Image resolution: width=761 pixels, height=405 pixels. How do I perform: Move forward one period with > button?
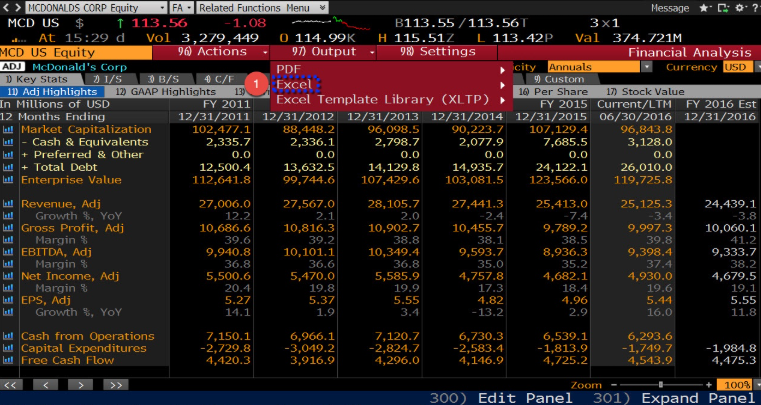tap(80, 385)
